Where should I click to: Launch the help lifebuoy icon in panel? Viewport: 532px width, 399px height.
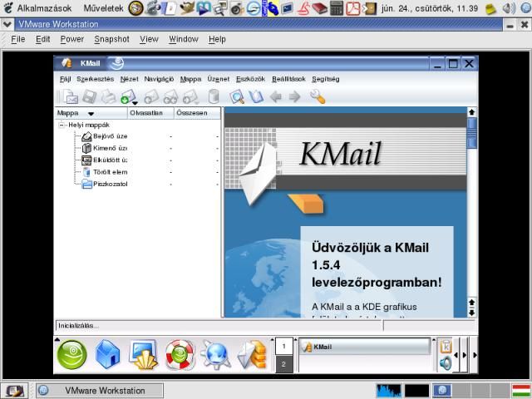[x=179, y=355]
